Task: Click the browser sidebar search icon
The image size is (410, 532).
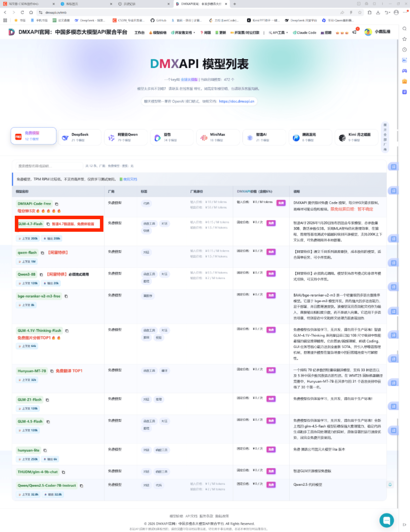Action: click(404, 29)
